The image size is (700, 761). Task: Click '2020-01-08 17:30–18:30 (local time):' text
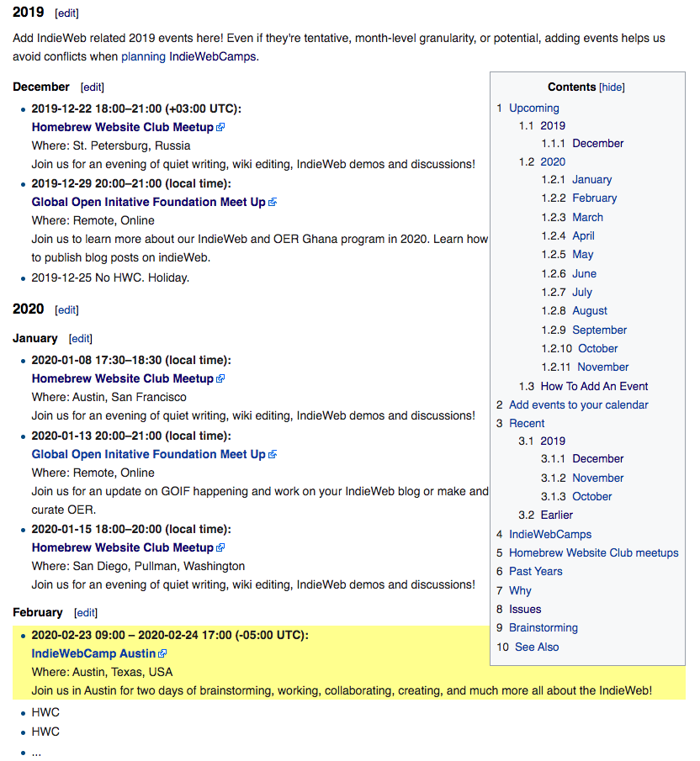pos(131,360)
